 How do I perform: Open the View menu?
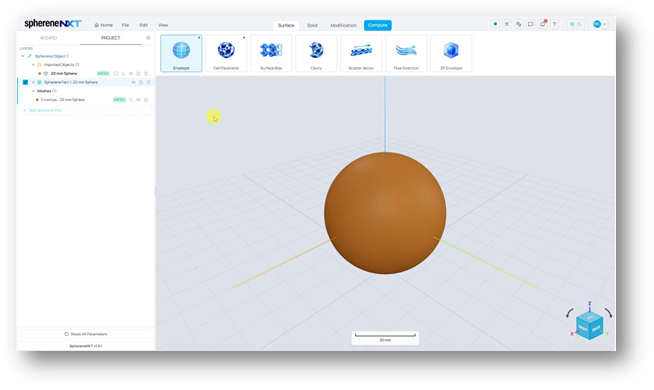(163, 25)
